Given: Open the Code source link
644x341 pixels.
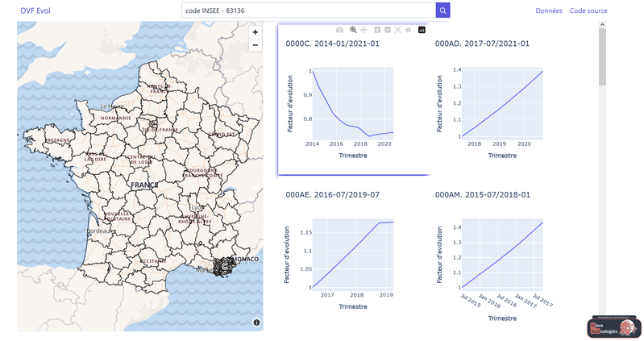Looking at the screenshot, I should (588, 10).
